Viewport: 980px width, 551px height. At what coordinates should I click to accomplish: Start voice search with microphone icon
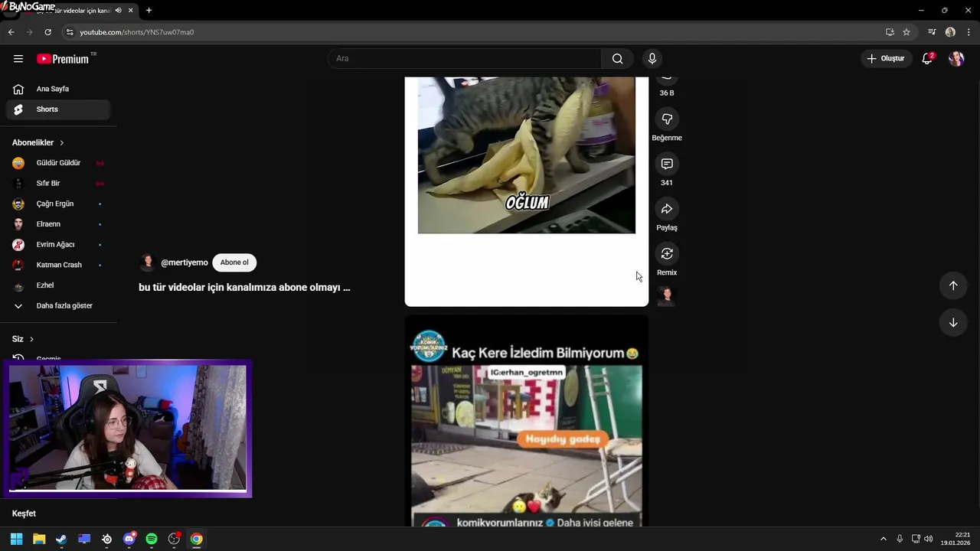652,59
